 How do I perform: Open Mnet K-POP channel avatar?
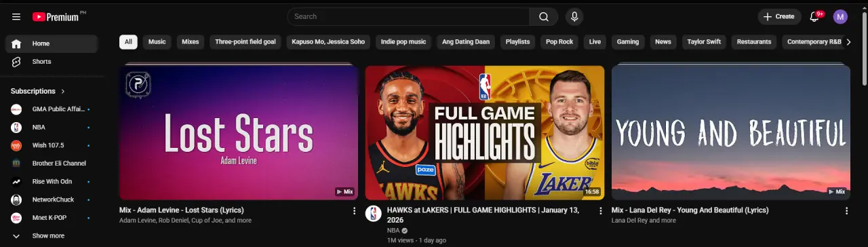[16, 218]
